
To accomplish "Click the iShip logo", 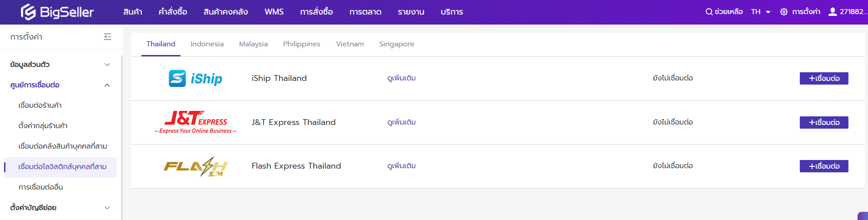I will [195, 79].
